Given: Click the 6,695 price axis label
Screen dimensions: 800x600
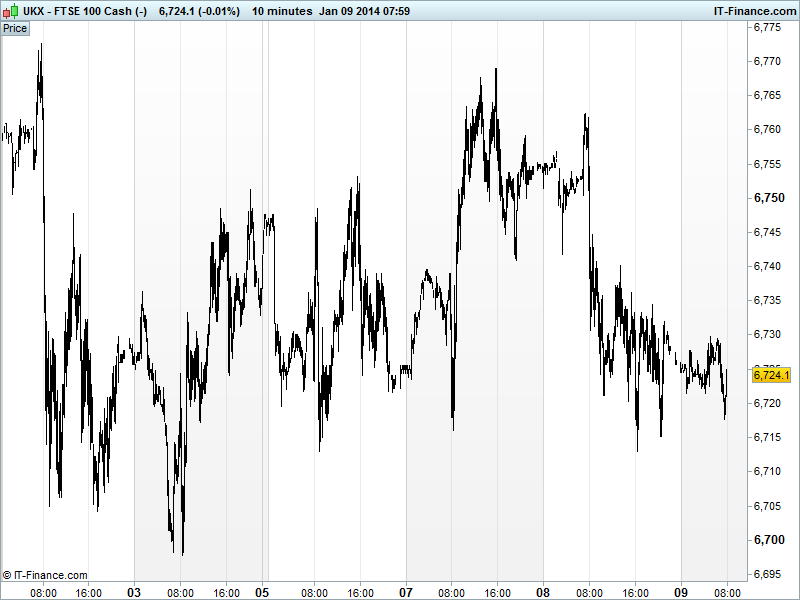Looking at the screenshot, I should pyautogui.click(x=767, y=574).
